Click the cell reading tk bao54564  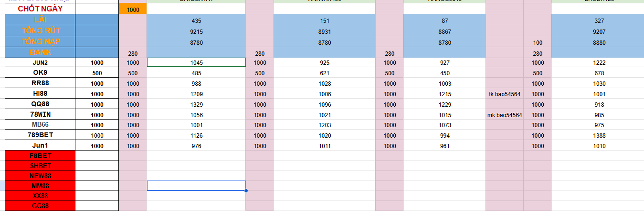click(x=505, y=94)
